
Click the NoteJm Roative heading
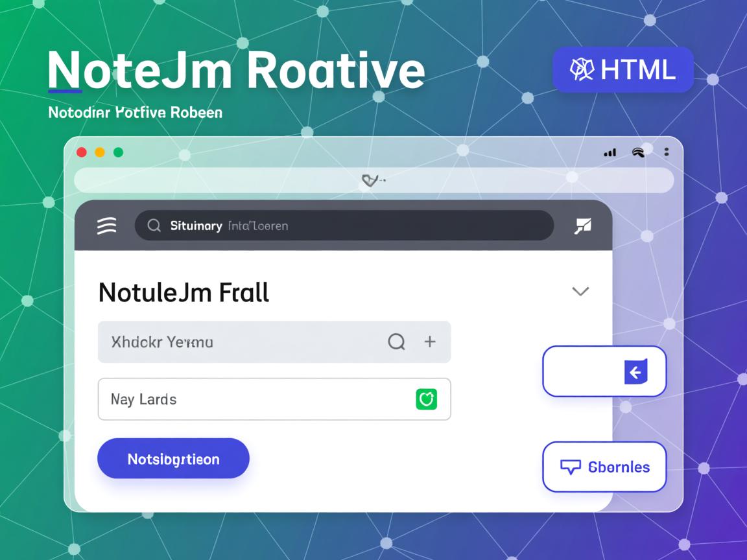click(x=235, y=69)
